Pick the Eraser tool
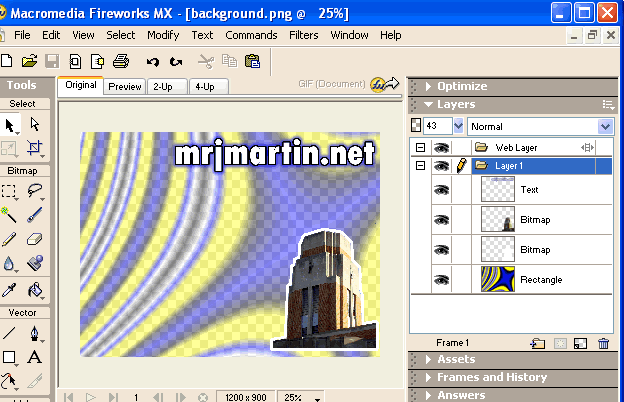The width and height of the screenshot is (624, 402). 35,239
